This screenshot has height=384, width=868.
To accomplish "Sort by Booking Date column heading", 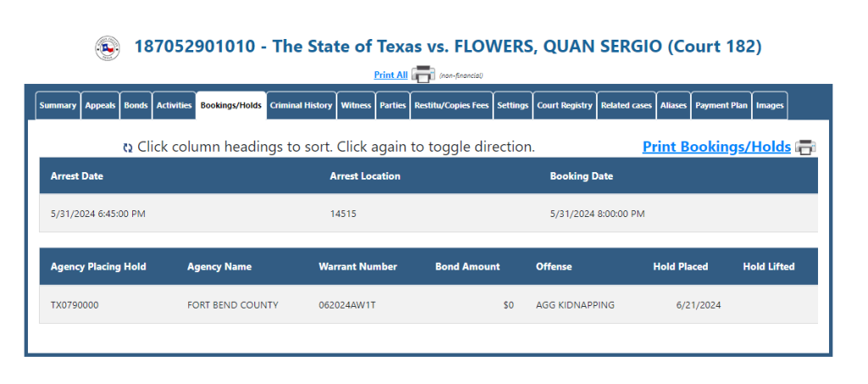I will pyautogui.click(x=581, y=176).
